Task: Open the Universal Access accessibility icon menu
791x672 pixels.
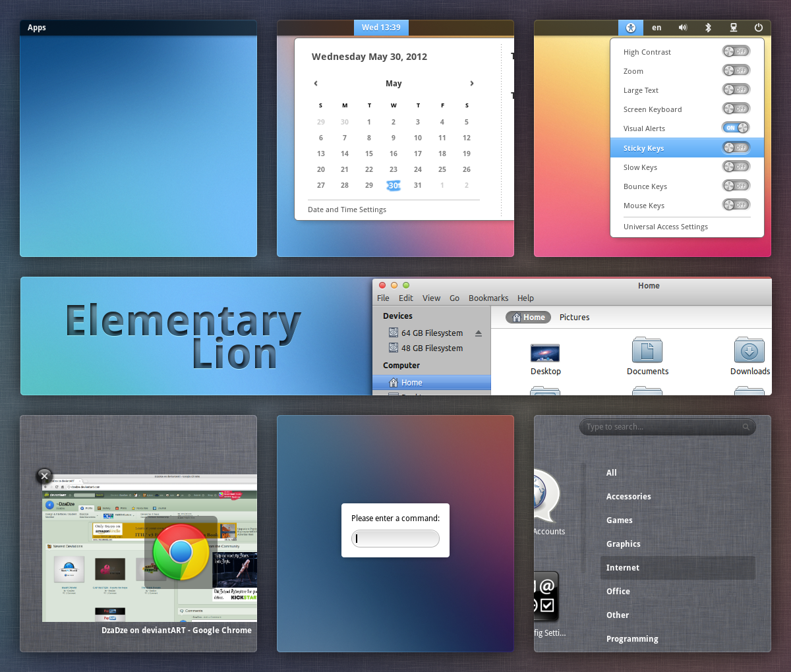Action: [631, 28]
